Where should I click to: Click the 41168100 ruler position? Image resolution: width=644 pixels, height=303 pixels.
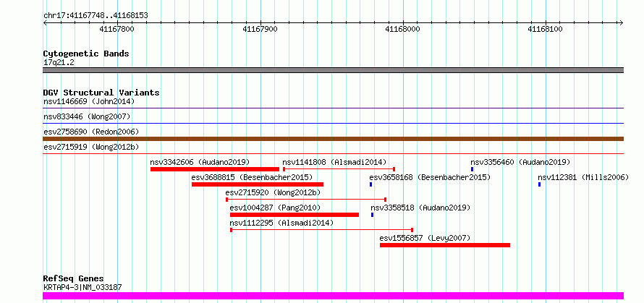point(546,29)
